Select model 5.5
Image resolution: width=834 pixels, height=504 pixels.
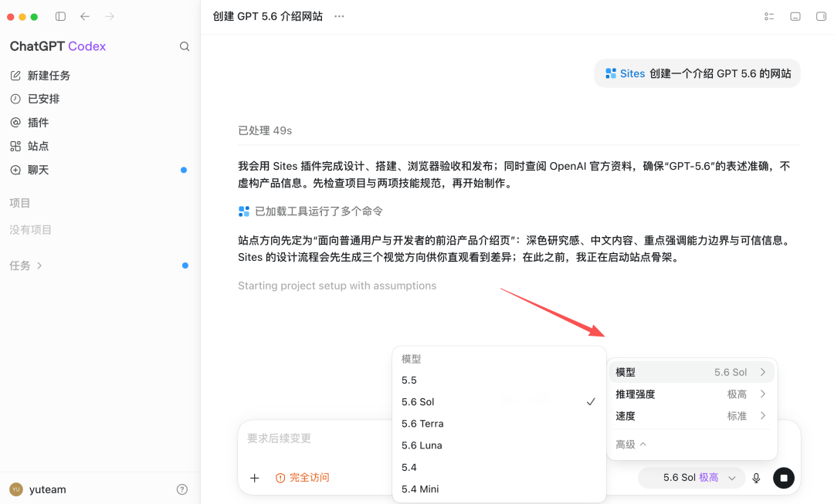[499, 381]
